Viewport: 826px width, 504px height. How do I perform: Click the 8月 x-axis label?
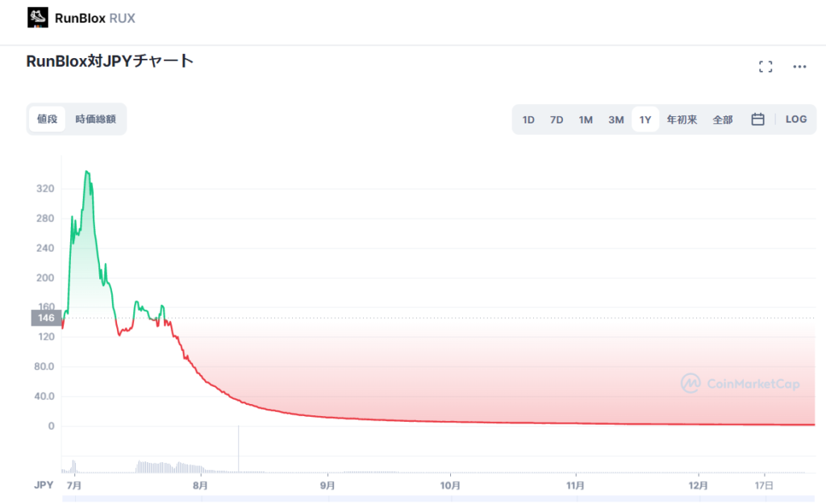(200, 485)
